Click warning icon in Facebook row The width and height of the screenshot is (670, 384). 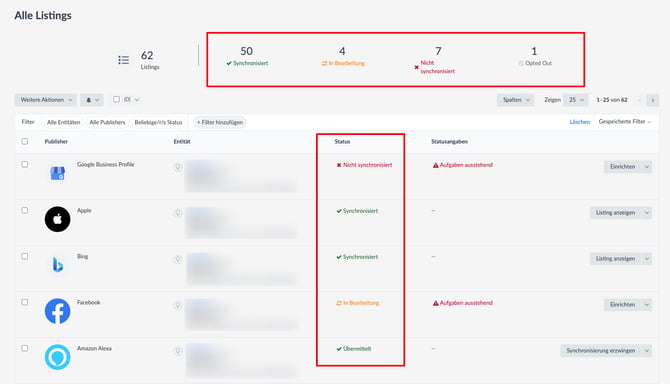(x=435, y=303)
